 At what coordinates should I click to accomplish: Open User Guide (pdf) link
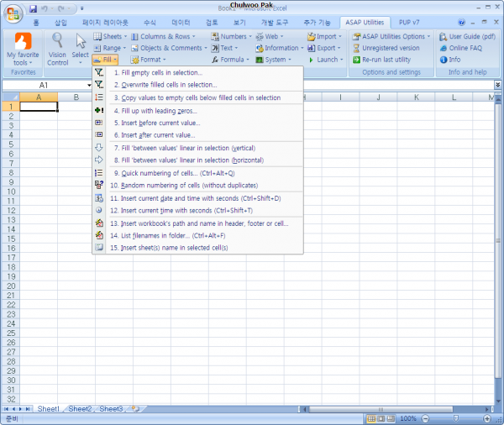pos(467,36)
